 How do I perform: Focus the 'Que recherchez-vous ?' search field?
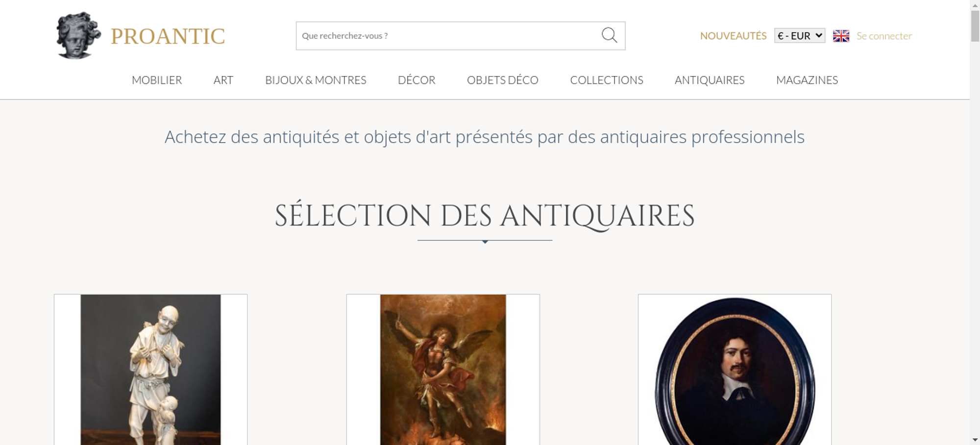[448, 36]
